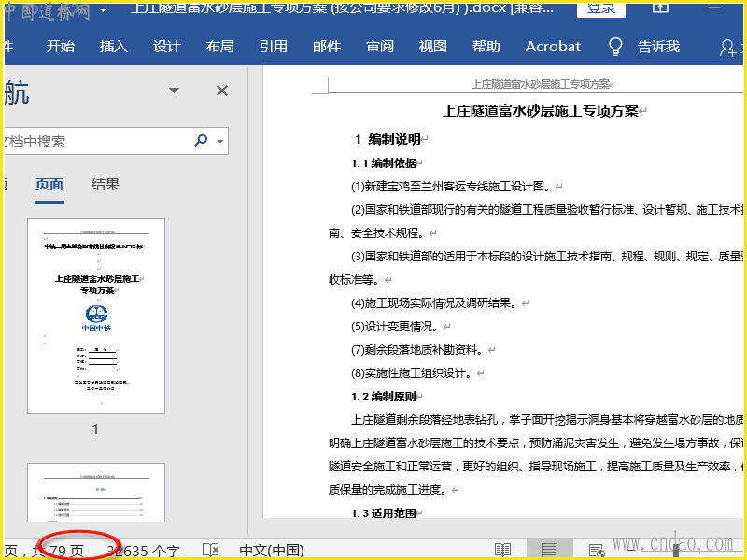The width and height of the screenshot is (747, 560).
Task: Select the 页面 navigation tab
Action: (x=49, y=184)
